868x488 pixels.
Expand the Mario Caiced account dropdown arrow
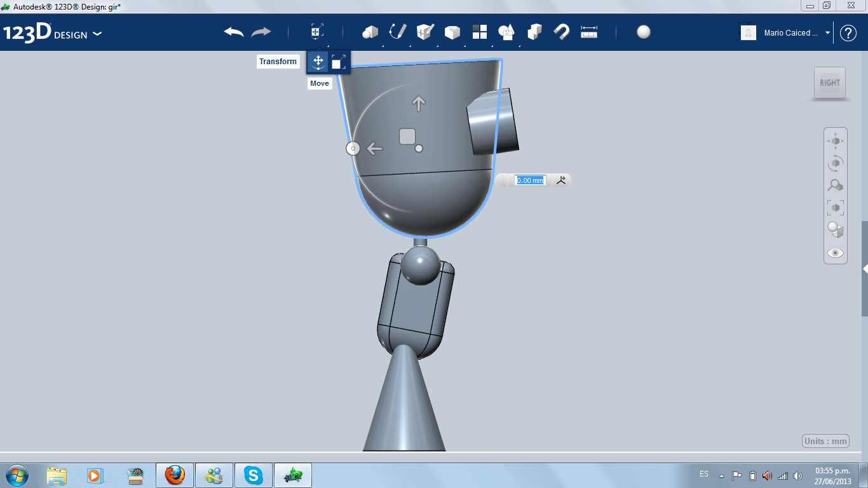(x=827, y=32)
